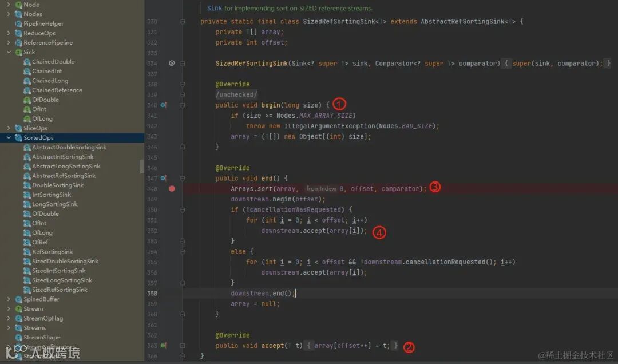Place cursor on downstream.end() line 358
618x364 pixels.
tap(263, 294)
